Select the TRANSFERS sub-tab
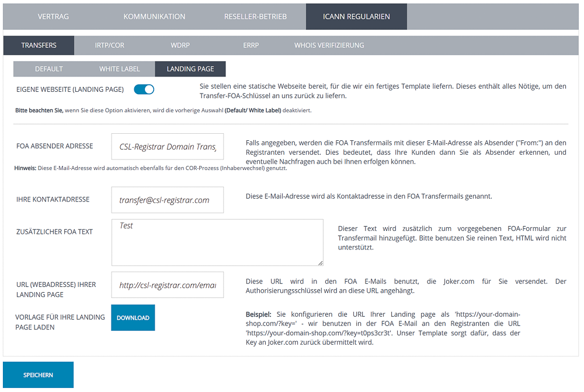Image resolution: width=584 pixels, height=392 pixels. click(x=39, y=46)
